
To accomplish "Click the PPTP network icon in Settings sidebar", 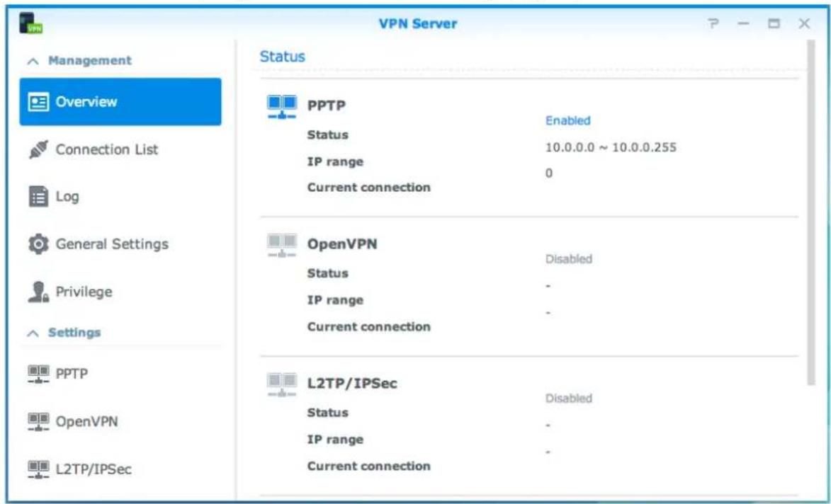I will (x=38, y=374).
